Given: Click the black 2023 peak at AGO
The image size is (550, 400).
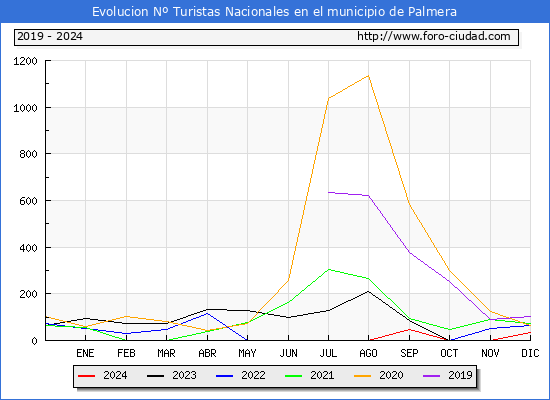Looking at the screenshot, I should pyautogui.click(x=368, y=291).
